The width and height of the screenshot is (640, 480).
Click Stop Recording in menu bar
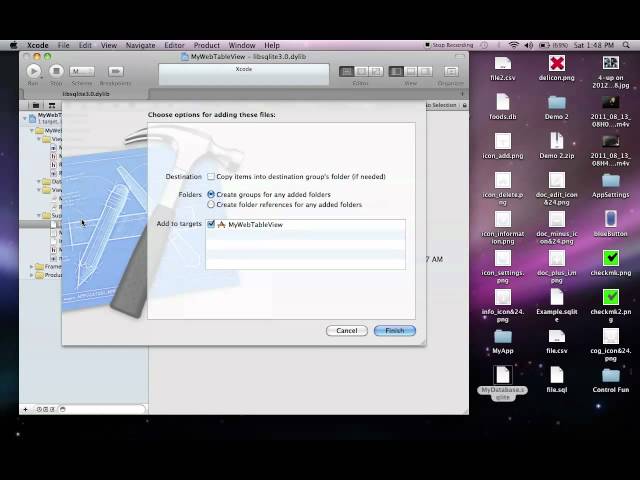tap(449, 45)
